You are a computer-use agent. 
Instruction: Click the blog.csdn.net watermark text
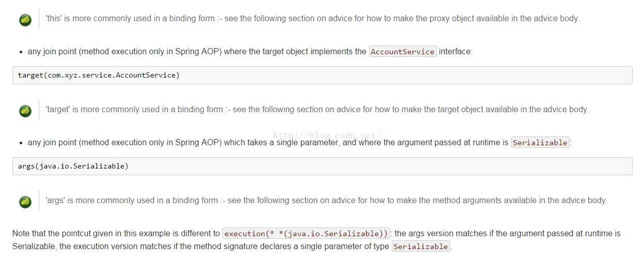[x=327, y=136]
